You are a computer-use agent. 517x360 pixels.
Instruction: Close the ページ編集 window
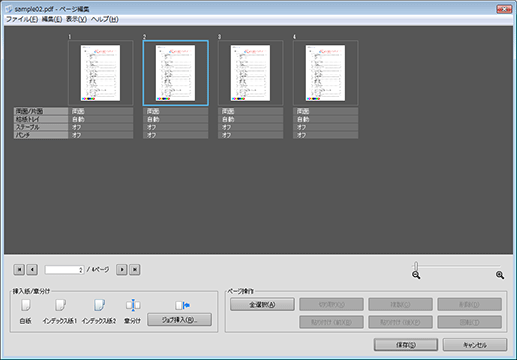504,9
